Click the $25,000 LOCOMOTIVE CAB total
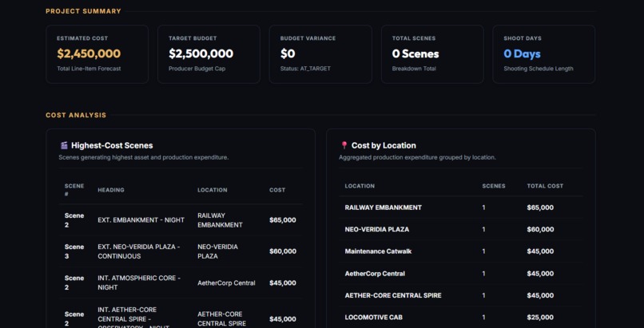Screen dimensions: 644x328 click(x=540, y=318)
